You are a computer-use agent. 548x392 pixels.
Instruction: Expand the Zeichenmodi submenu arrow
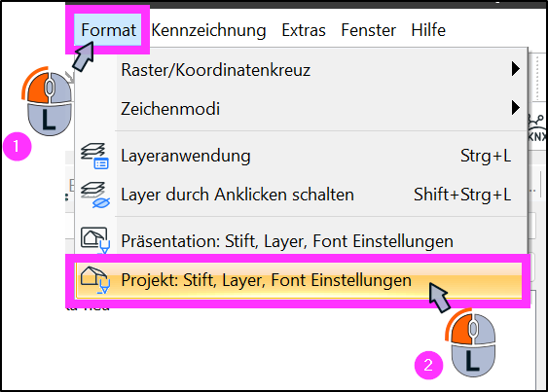click(x=515, y=108)
